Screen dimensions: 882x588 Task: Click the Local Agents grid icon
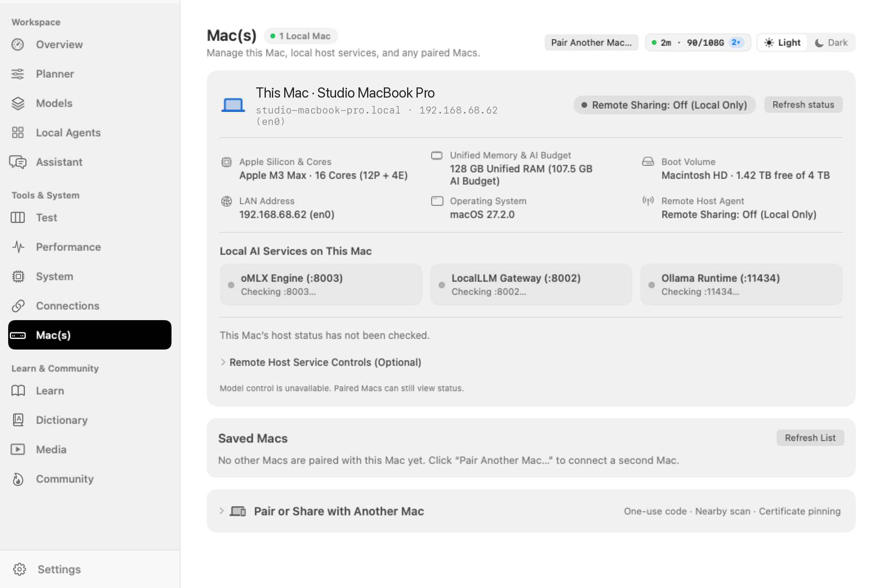click(18, 133)
